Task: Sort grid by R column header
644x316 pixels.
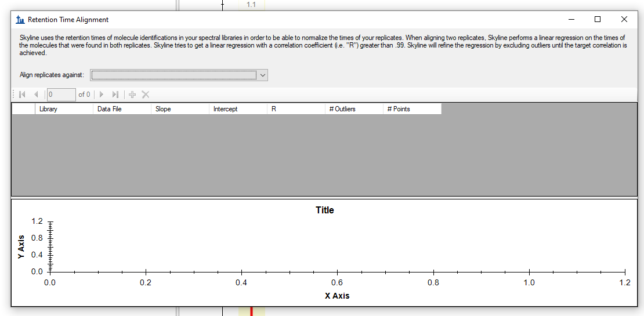Action: tap(296, 109)
